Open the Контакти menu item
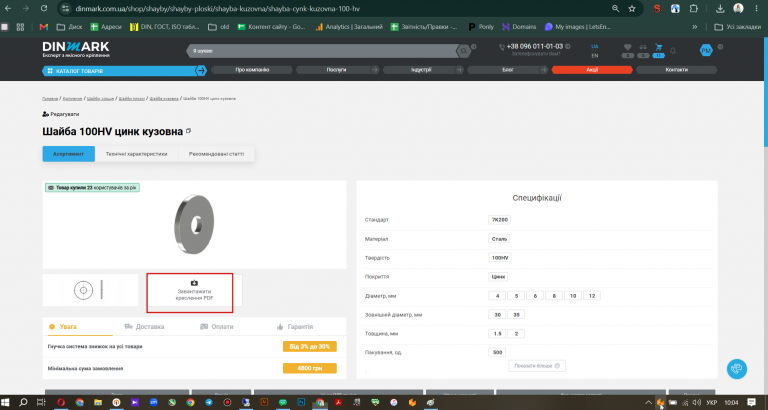This screenshot has width=768, height=410. (676, 70)
